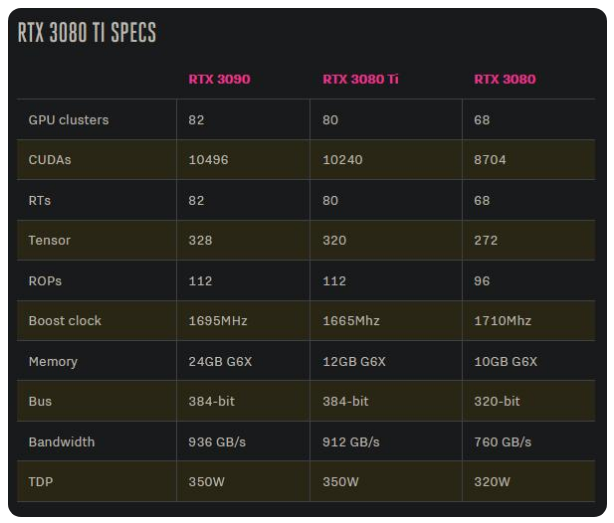The image size is (614, 523).
Task: Click the RTs row label
Action: tap(40, 200)
